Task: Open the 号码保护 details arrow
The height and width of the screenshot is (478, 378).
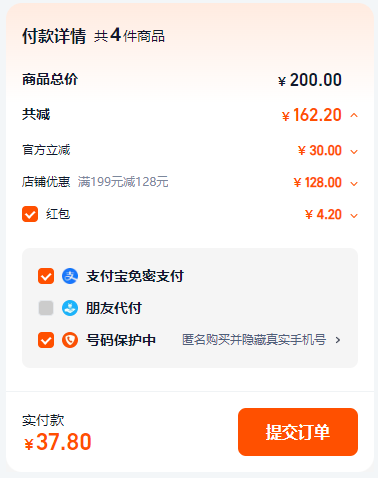Action: click(x=338, y=340)
